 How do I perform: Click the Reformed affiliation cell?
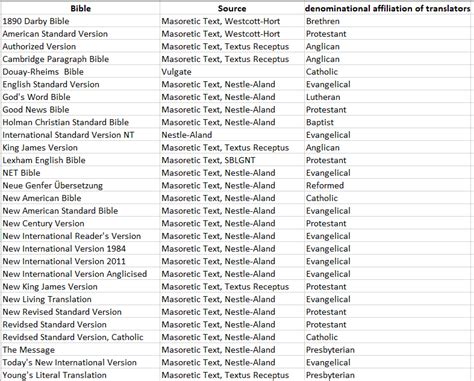coord(387,185)
